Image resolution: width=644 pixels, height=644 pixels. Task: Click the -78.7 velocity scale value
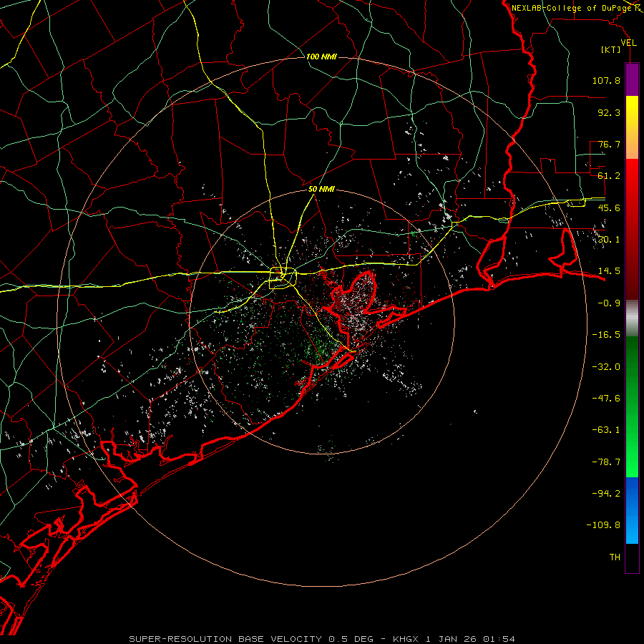(x=606, y=462)
